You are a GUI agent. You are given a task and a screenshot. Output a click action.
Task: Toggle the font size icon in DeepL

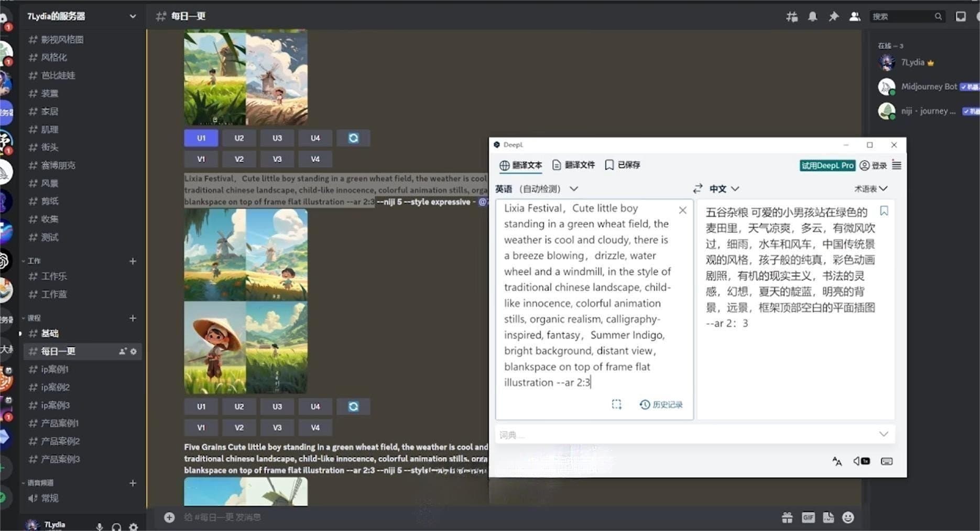(837, 461)
